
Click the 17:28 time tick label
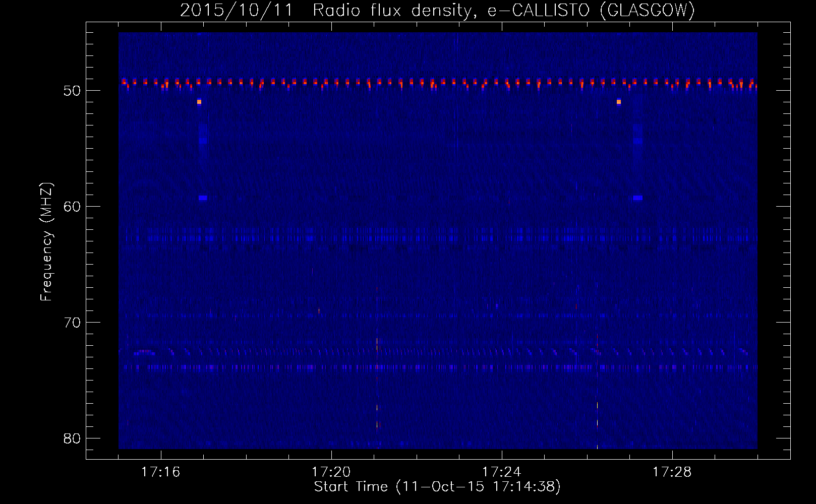672,472
